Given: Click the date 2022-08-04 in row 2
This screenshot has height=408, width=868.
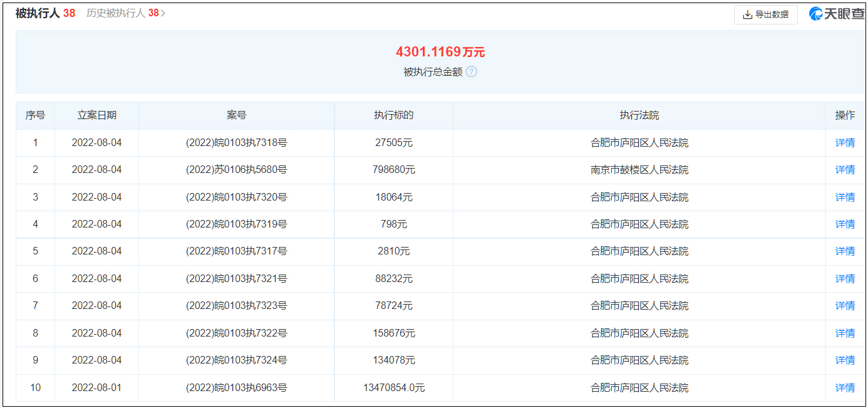Looking at the screenshot, I should [x=97, y=170].
